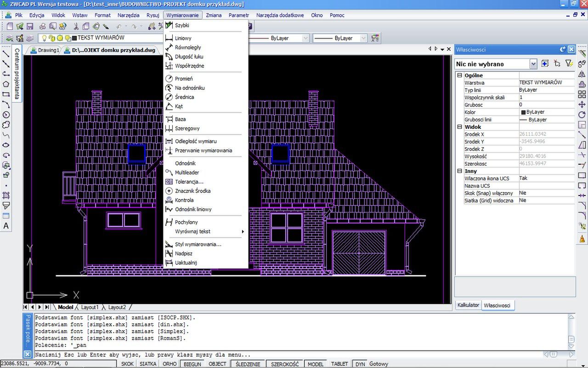Click the Rotate tool in right toolbar
The height and width of the screenshot is (368, 588).
[582, 115]
